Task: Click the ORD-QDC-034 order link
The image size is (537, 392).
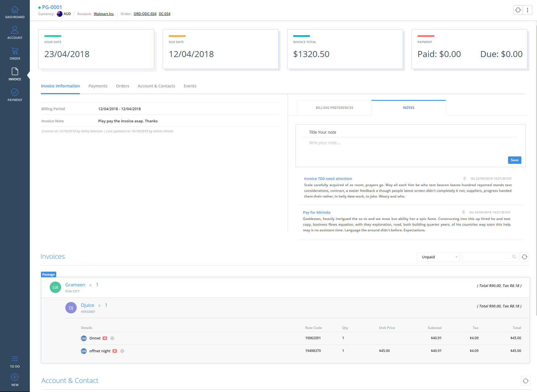Action: coord(145,14)
